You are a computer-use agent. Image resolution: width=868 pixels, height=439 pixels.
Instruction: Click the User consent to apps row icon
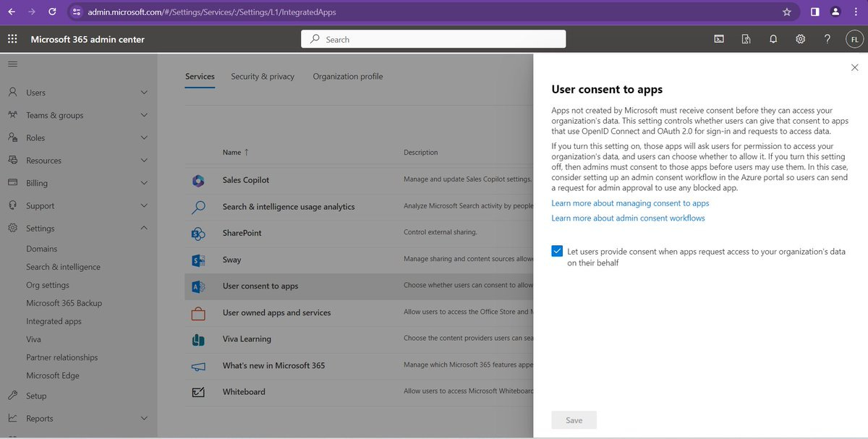197,286
